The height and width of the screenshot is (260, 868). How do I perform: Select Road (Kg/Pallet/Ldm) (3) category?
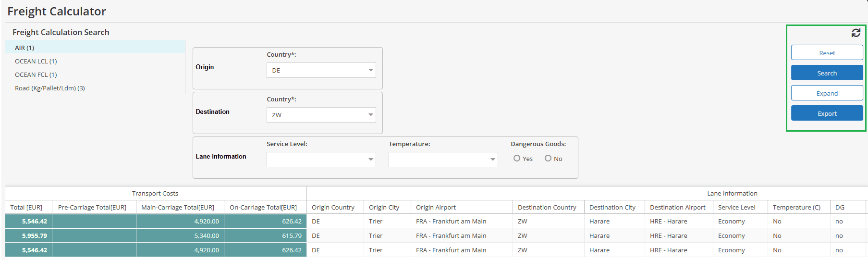pos(95,88)
